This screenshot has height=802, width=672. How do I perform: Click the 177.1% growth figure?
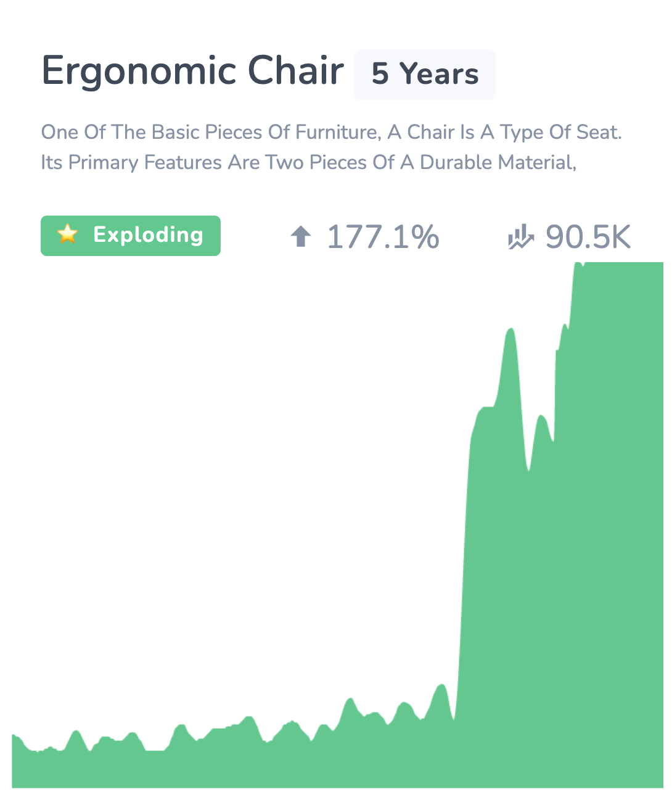[383, 237]
